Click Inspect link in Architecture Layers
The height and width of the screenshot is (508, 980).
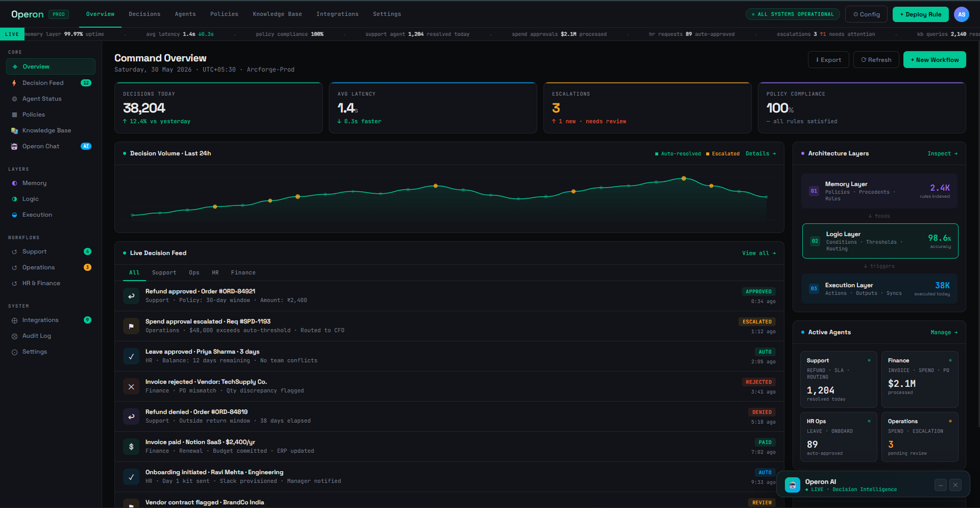point(943,154)
